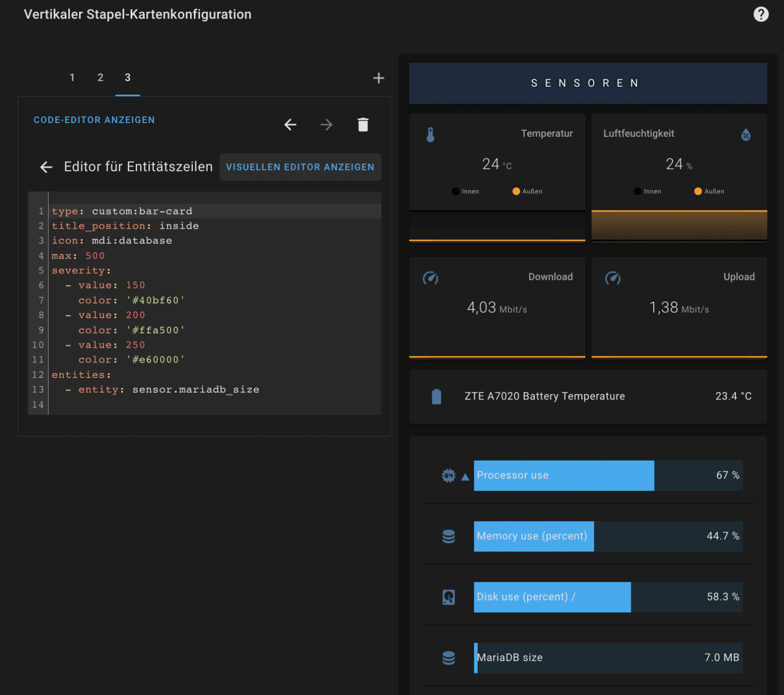The width and height of the screenshot is (784, 695).
Task: Go back from Editor für Entitätszeilen
Action: tap(46, 167)
